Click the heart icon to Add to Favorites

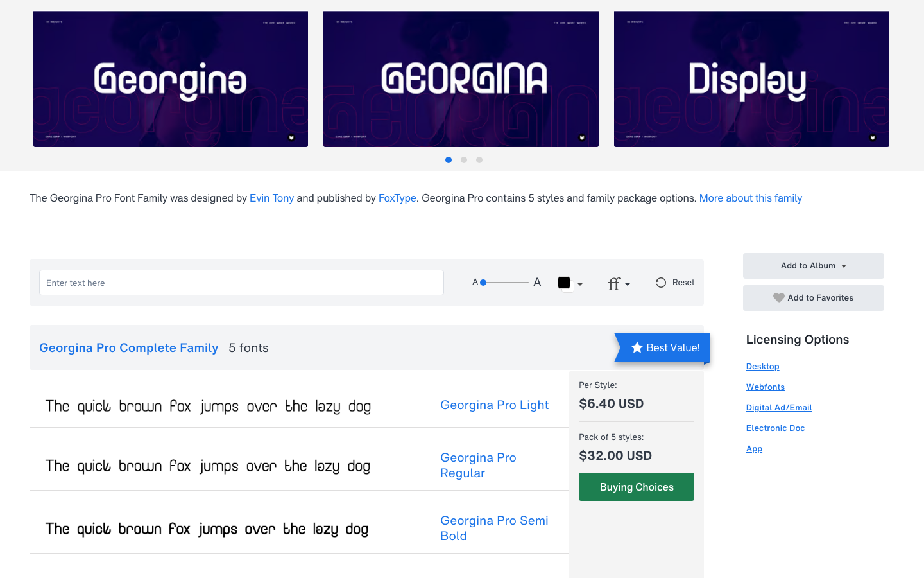click(778, 297)
